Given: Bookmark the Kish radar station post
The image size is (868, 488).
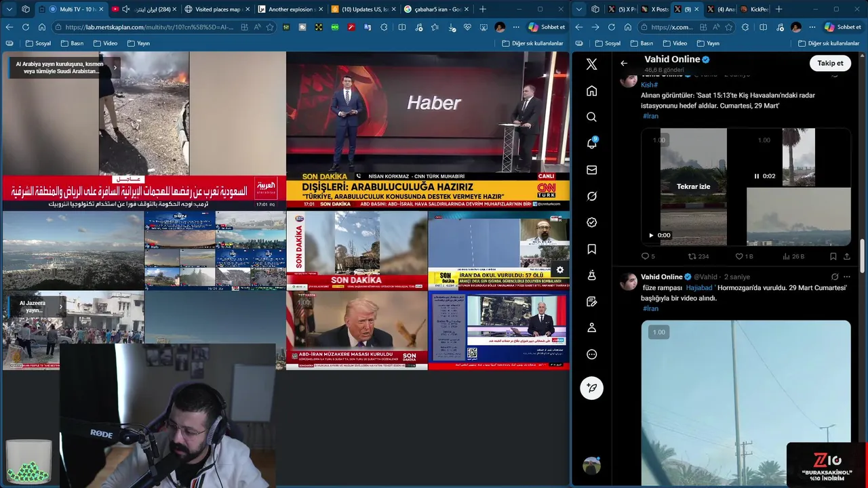Looking at the screenshot, I should coord(833,256).
